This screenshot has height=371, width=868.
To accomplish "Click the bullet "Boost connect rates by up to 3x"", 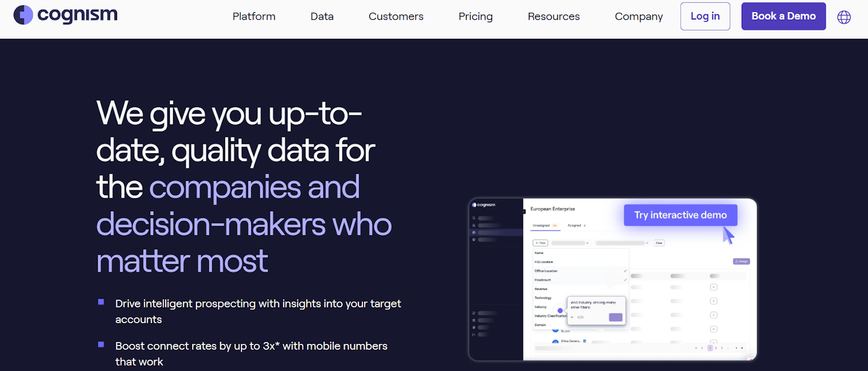I will click(251, 354).
